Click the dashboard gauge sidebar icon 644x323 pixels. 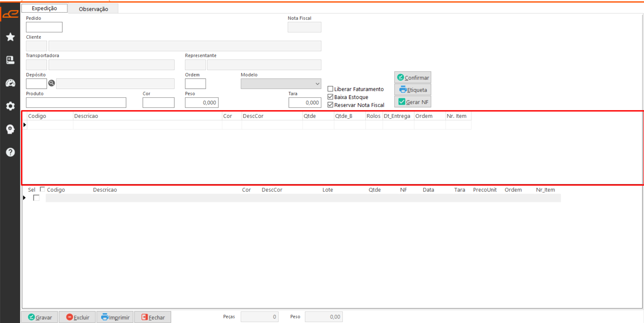(10, 83)
